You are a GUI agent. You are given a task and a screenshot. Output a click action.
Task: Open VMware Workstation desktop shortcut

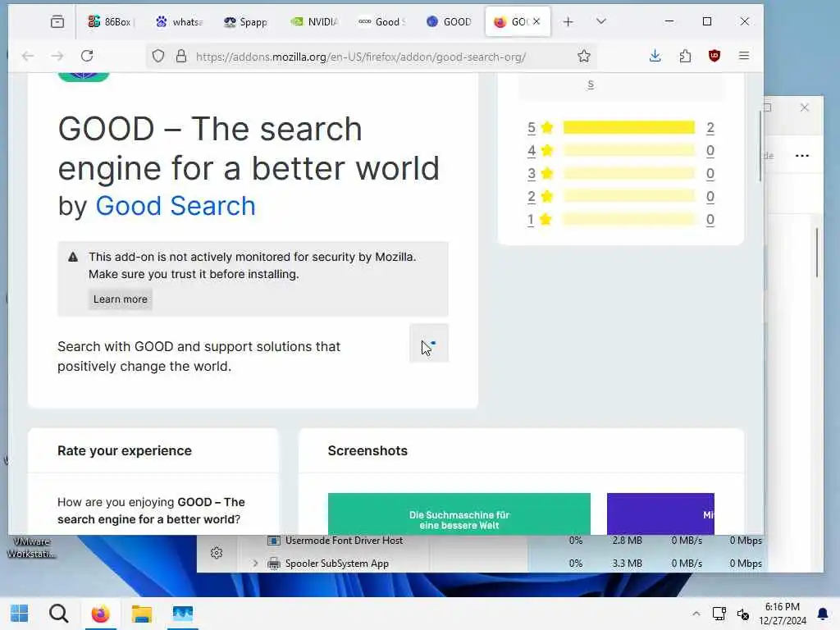pos(31,547)
